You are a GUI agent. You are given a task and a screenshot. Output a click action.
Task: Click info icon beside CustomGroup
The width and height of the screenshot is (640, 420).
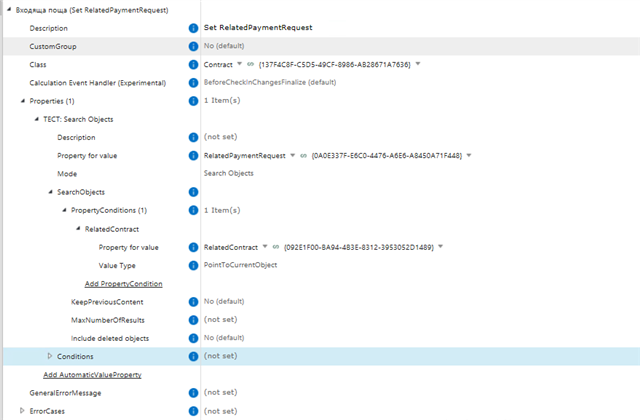tap(194, 46)
